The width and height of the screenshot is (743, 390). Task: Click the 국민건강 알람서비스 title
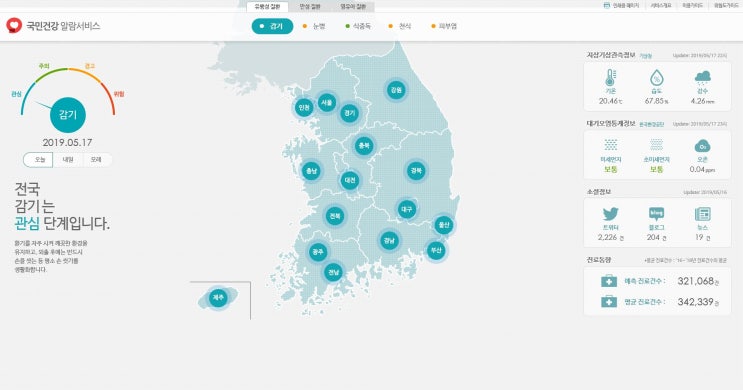[x=63, y=26]
